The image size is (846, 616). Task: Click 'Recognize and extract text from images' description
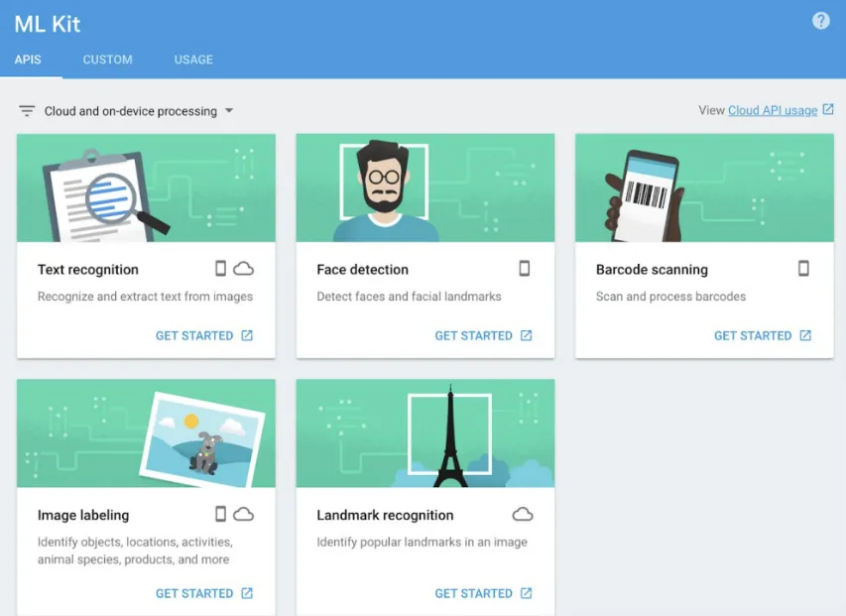click(145, 297)
